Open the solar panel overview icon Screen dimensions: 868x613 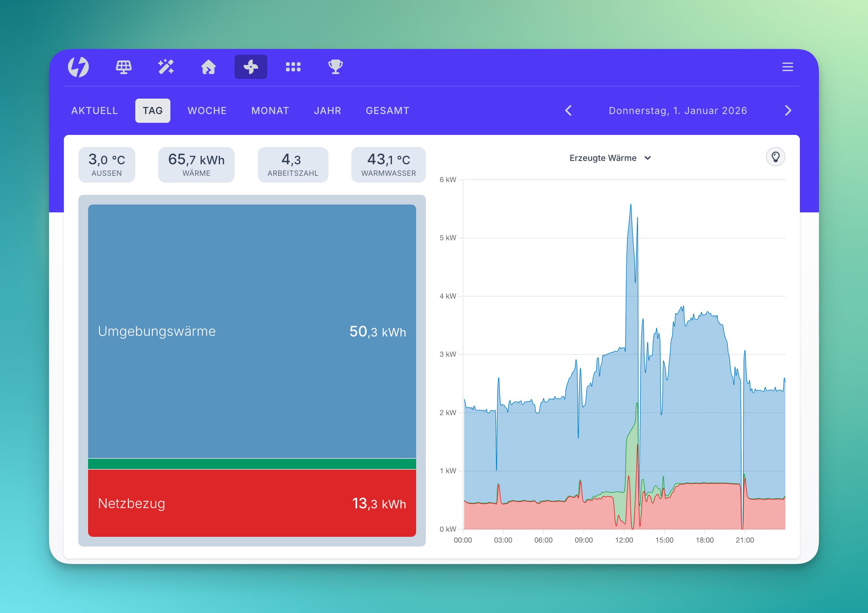tap(124, 67)
